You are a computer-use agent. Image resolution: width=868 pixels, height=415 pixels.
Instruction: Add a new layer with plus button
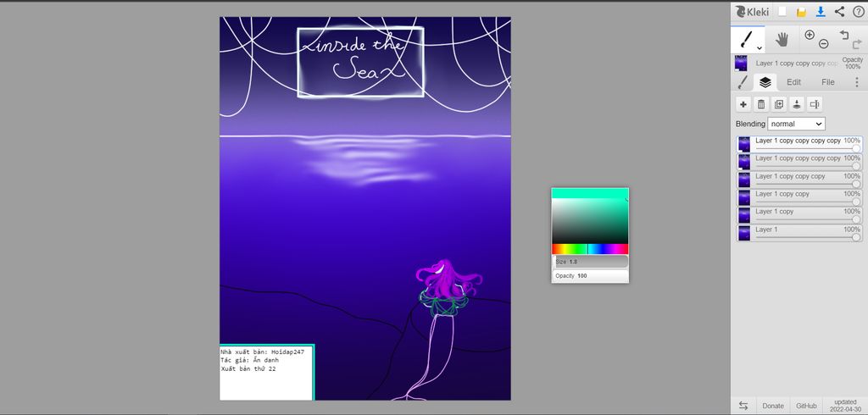pos(743,104)
